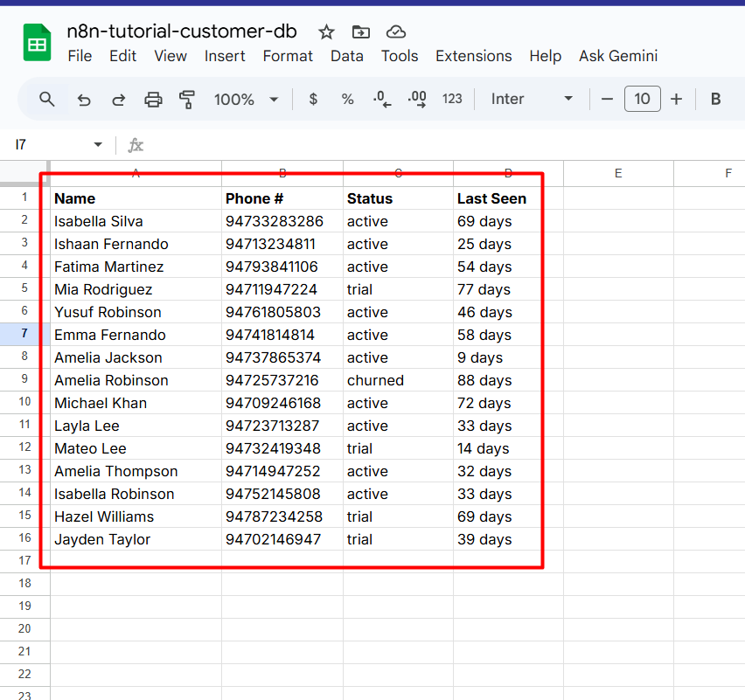The height and width of the screenshot is (700, 745).
Task: Click the undo arrow
Action: coord(84,100)
